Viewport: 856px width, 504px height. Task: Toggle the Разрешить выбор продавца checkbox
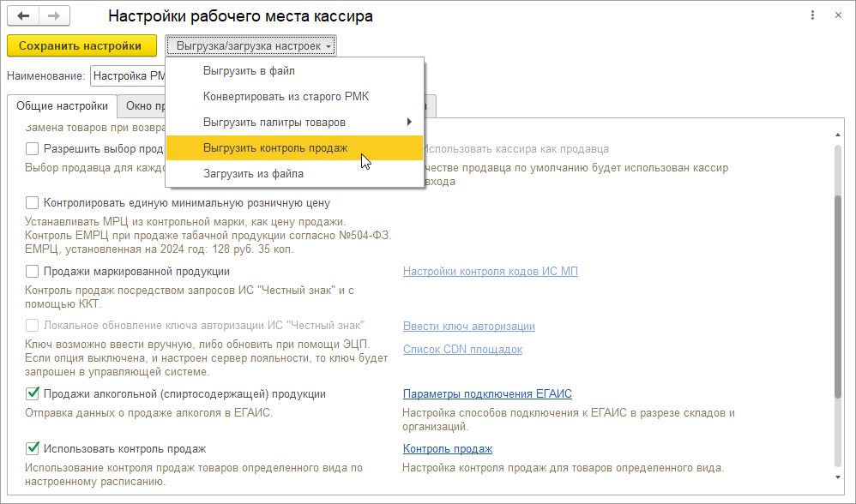tap(33, 148)
